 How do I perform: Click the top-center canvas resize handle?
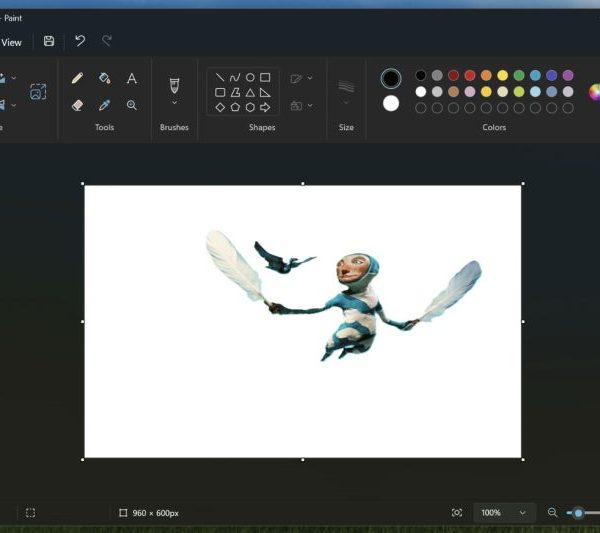(303, 184)
